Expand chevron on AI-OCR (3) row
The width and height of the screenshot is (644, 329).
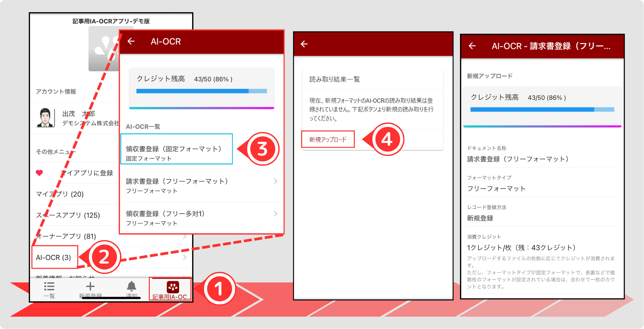tap(185, 257)
